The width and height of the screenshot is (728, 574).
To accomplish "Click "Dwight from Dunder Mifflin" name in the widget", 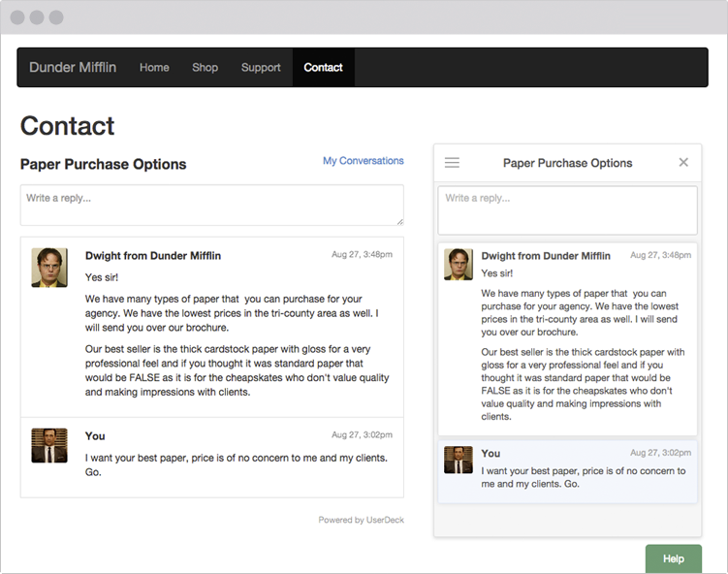I will pos(546,256).
